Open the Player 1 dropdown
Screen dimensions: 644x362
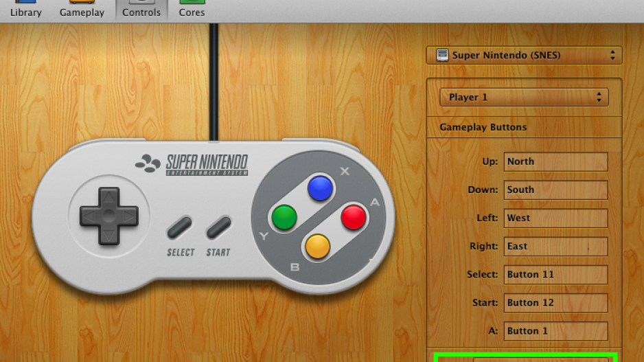(524, 98)
